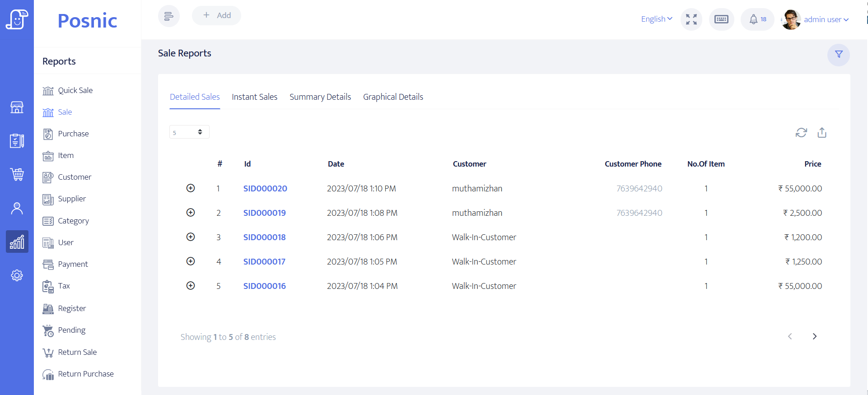
Task: Expand the admin user menu
Action: (826, 19)
